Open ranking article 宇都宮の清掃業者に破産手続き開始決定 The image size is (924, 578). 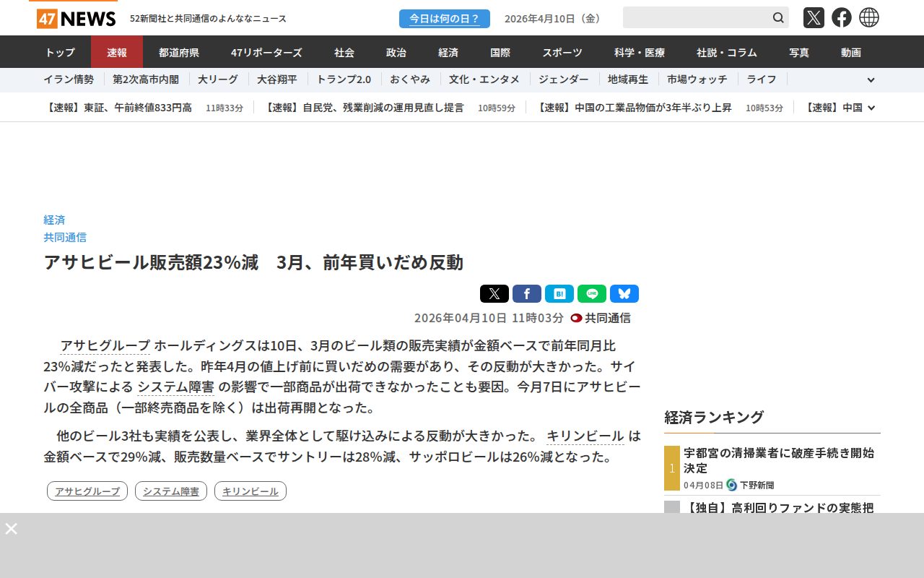coord(779,460)
